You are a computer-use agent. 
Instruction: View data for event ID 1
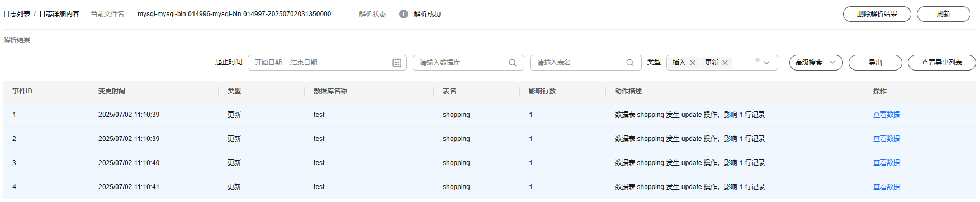[x=887, y=115]
